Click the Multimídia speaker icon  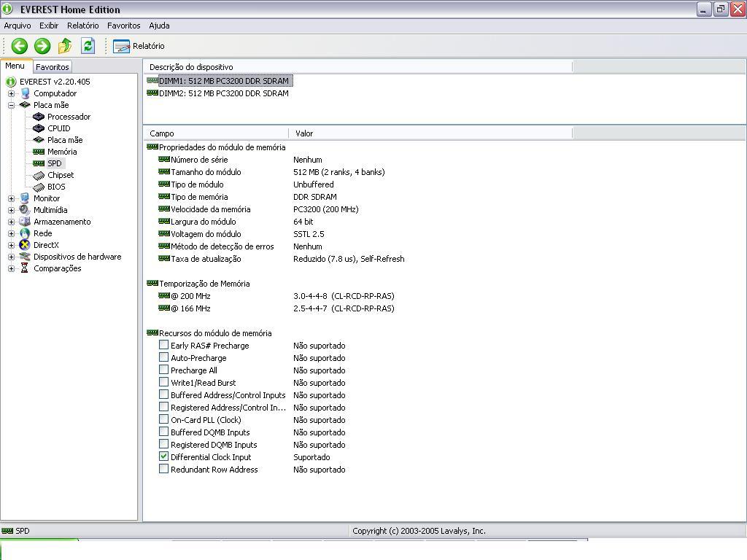(x=25, y=210)
